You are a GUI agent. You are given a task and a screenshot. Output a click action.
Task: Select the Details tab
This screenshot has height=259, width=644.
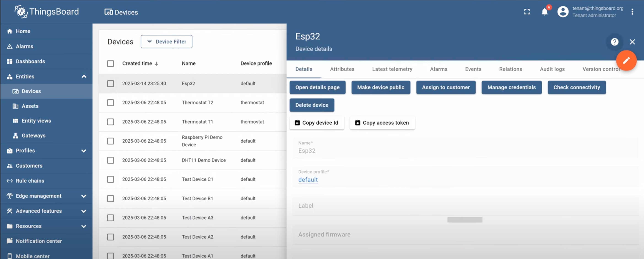[x=304, y=69]
